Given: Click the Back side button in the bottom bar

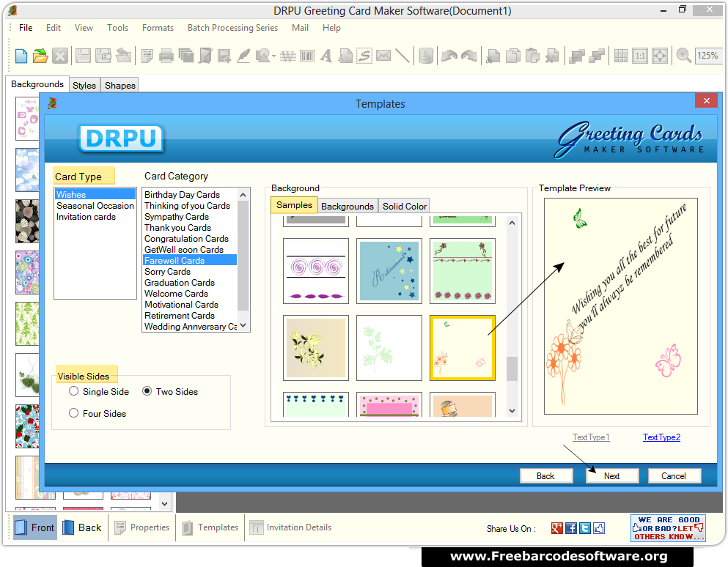Looking at the screenshot, I should point(82,527).
